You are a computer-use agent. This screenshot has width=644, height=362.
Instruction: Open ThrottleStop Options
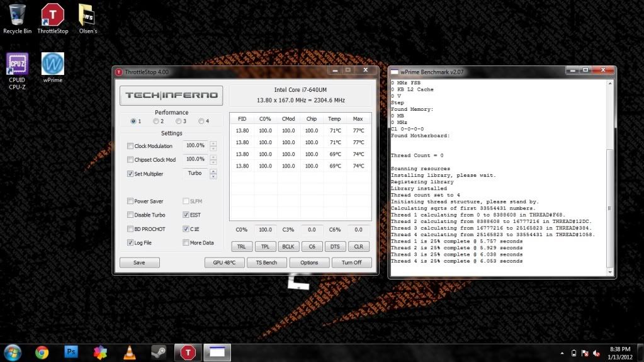pyautogui.click(x=309, y=263)
